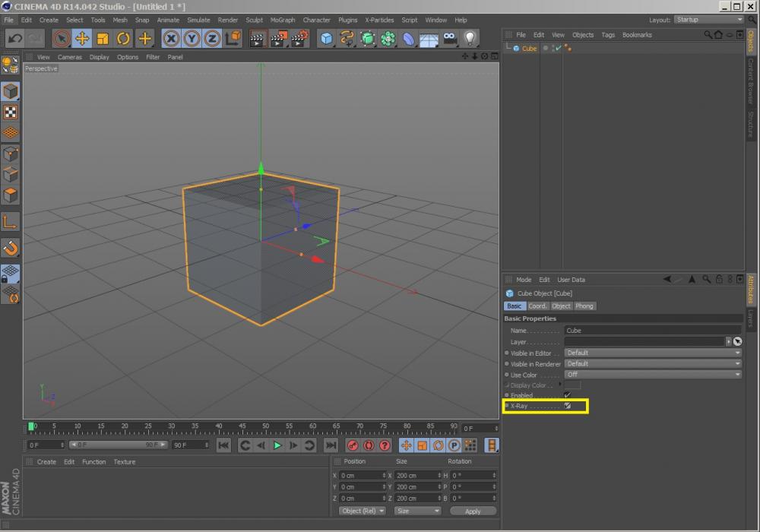The height and width of the screenshot is (532, 760).
Task: Click the Display Color swatch
Action: tap(574, 385)
